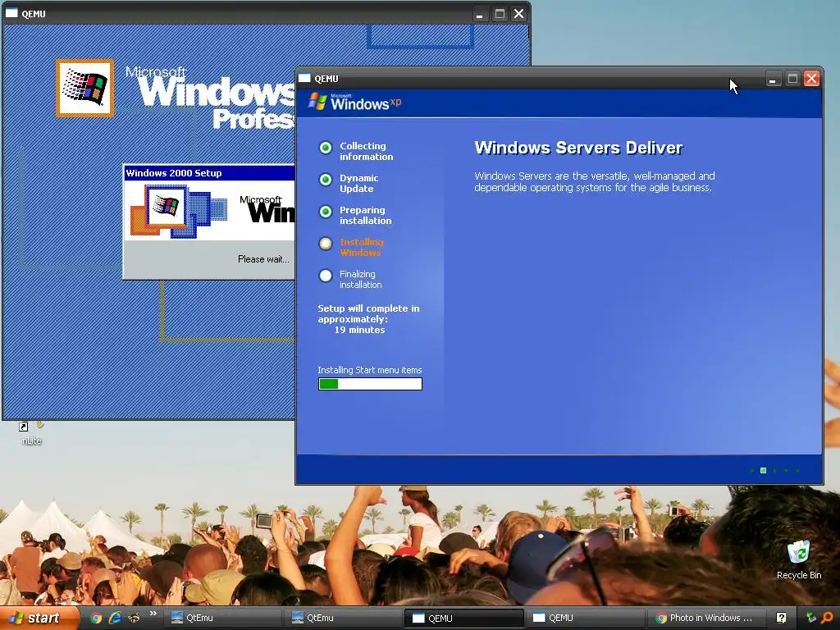The width and height of the screenshot is (840, 630).
Task: Click the green arrow system tray icon
Action: pos(811,618)
